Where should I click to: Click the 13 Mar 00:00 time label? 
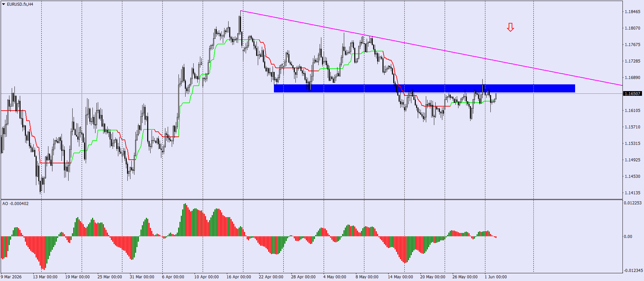tap(45, 277)
